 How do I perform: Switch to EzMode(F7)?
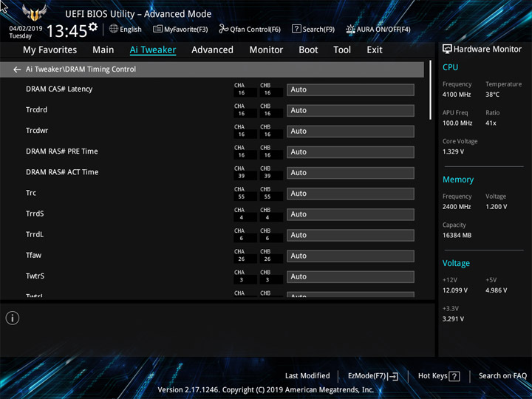[x=372, y=376]
